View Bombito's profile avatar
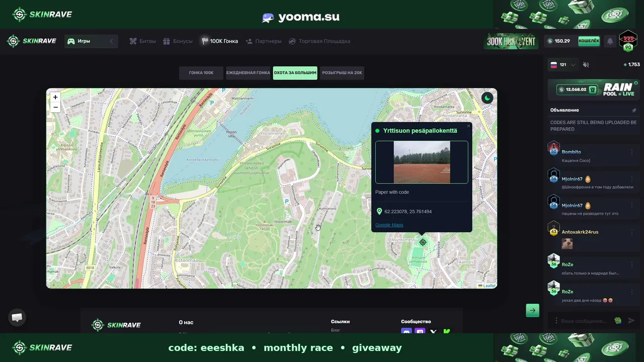 pos(554,148)
